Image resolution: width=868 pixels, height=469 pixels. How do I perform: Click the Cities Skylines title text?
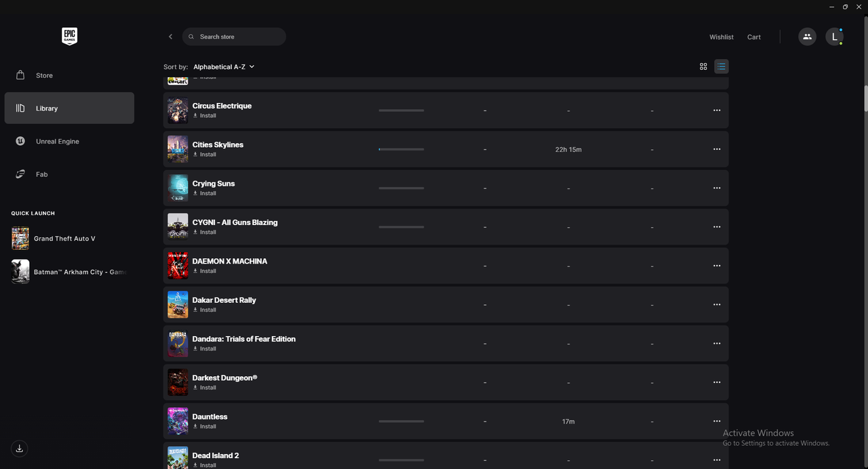[x=218, y=145]
